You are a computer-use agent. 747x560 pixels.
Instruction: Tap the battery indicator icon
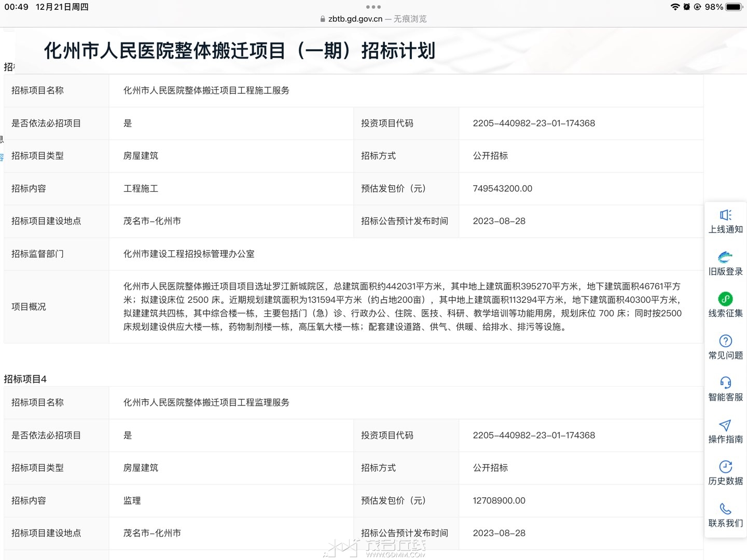[x=735, y=7]
